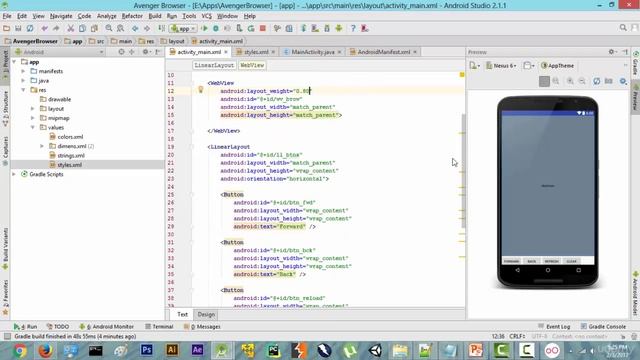The width and height of the screenshot is (640, 360).
Task: Open the Navigate menu
Action: [x=61, y=16]
